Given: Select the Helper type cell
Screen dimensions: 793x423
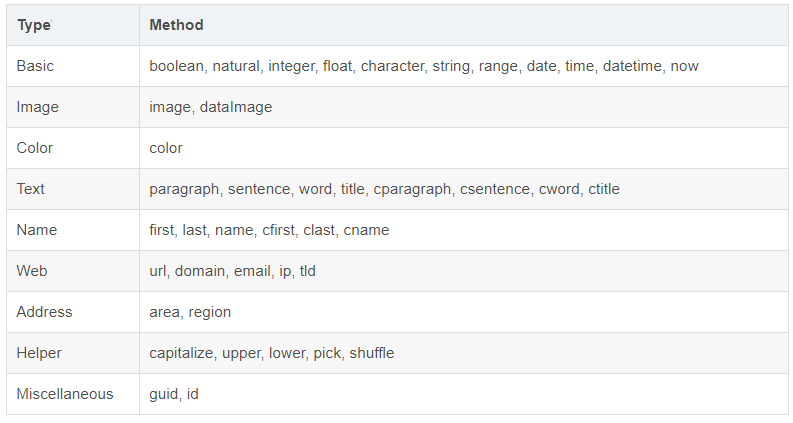Looking at the screenshot, I should point(40,353).
